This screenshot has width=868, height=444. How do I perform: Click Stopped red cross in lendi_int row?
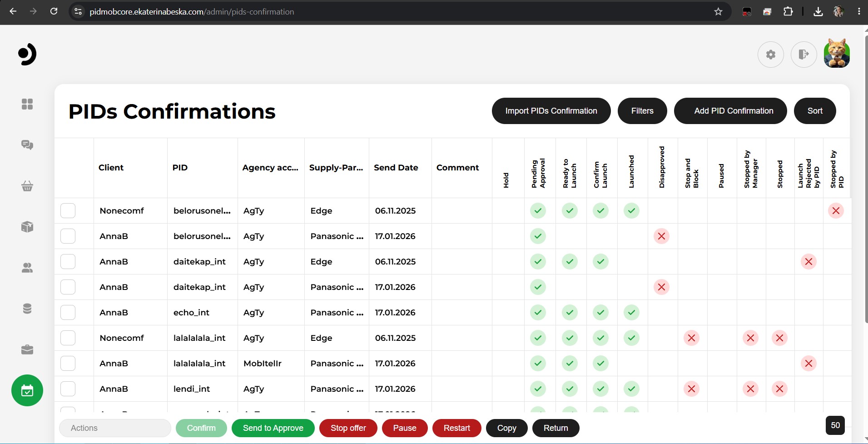coord(779,389)
